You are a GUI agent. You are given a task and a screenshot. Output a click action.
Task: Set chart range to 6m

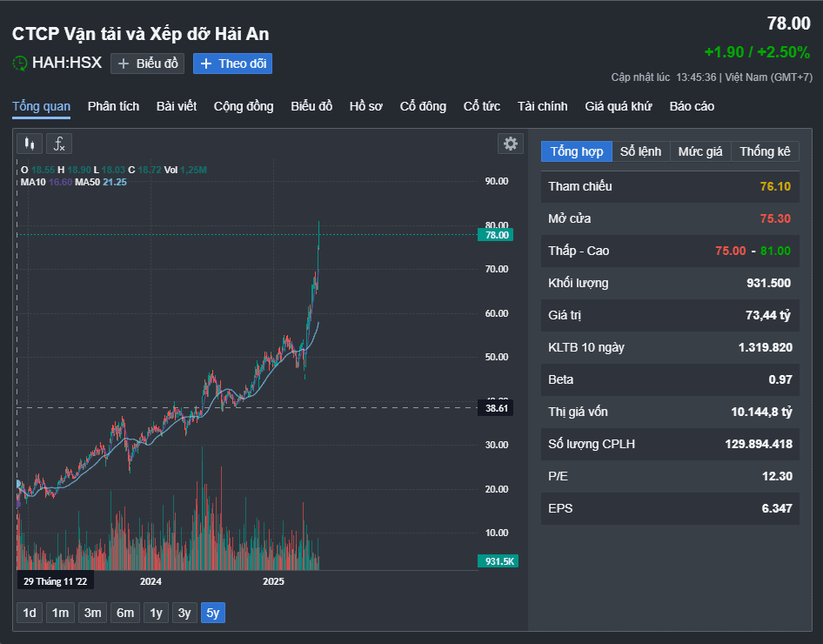[125, 613]
